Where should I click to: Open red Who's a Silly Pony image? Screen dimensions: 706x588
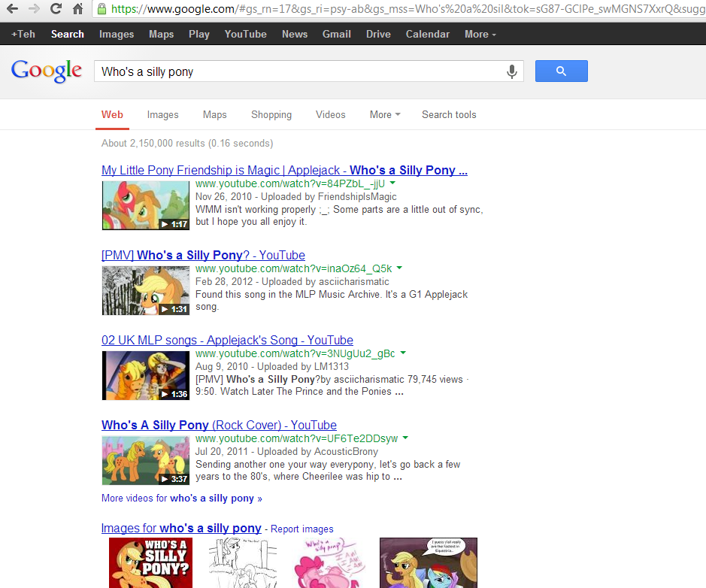(150, 562)
